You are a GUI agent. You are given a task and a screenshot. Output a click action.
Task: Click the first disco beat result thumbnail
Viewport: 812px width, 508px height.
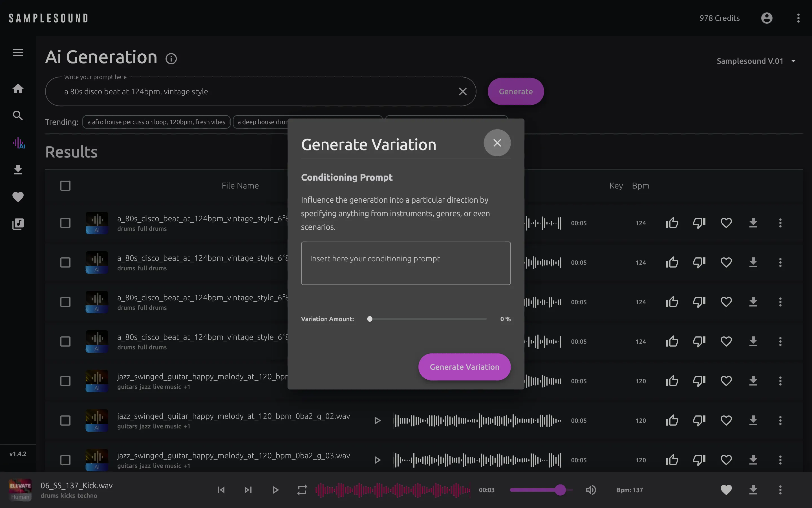[97, 223]
